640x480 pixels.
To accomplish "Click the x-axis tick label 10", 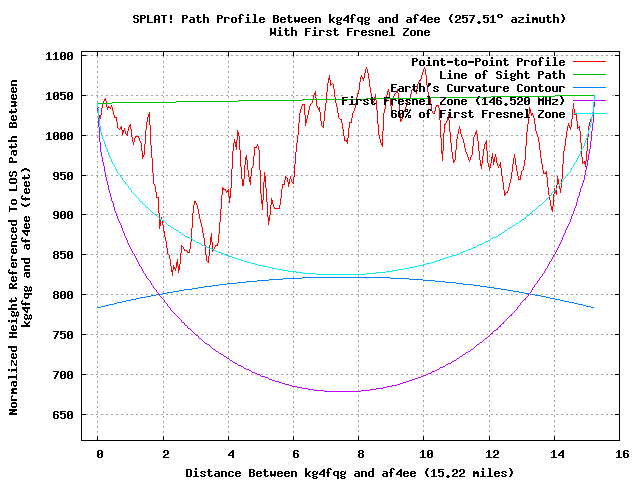I will (x=427, y=454).
